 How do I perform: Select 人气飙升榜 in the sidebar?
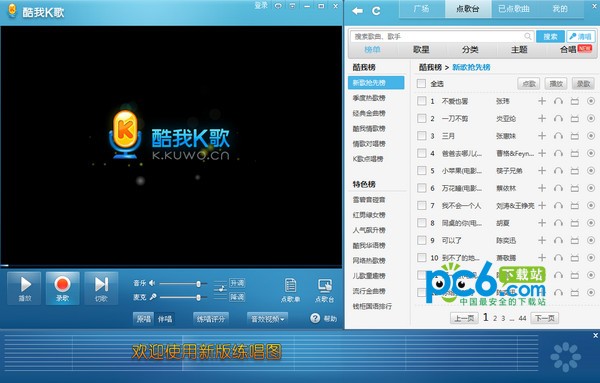[369, 230]
